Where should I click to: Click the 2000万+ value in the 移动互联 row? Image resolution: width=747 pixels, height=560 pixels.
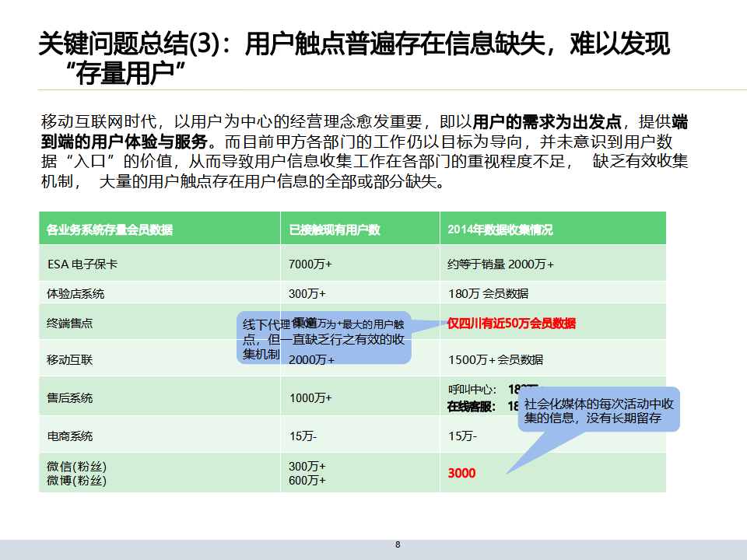click(x=311, y=359)
